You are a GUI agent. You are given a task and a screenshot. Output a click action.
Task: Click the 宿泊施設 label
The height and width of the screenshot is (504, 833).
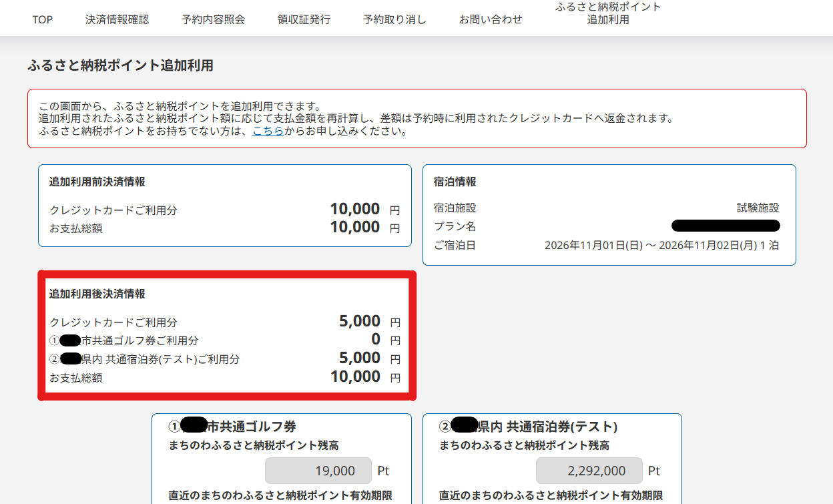pyautogui.click(x=455, y=208)
